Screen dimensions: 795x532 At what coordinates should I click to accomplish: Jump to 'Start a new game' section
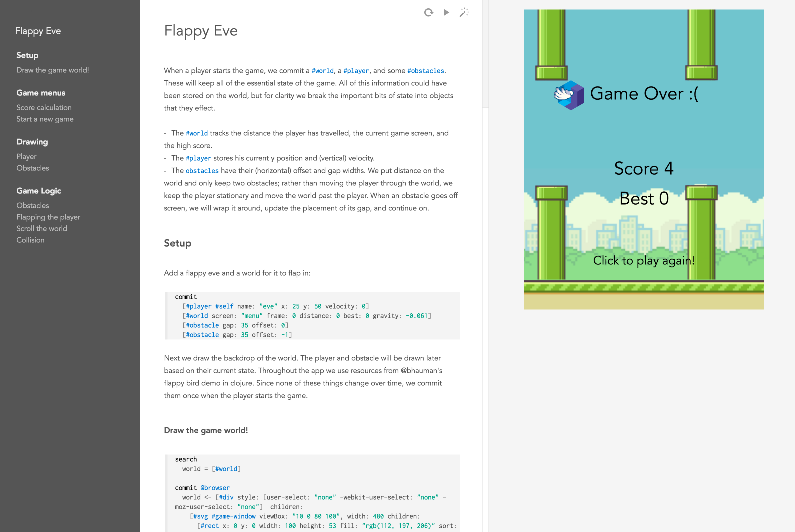coord(45,119)
